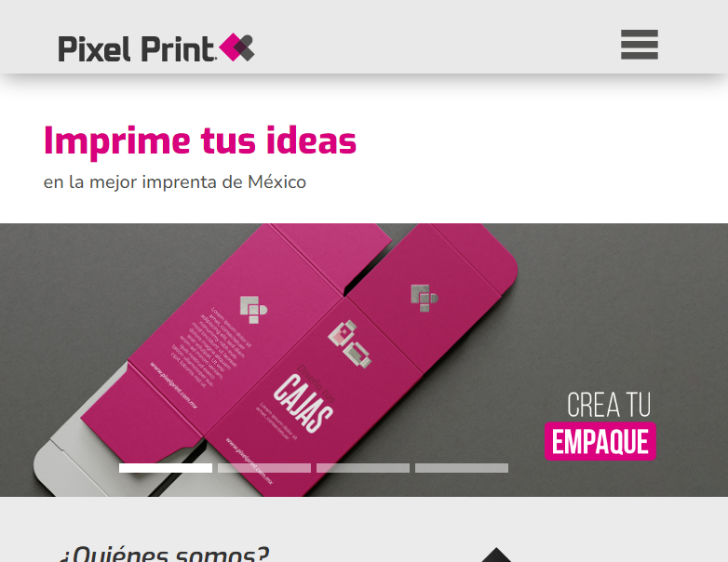Screen dimensions: 728x562
Task: Click the dark diamond shape beside ¿Quiénes somos?
Action: 496,555
